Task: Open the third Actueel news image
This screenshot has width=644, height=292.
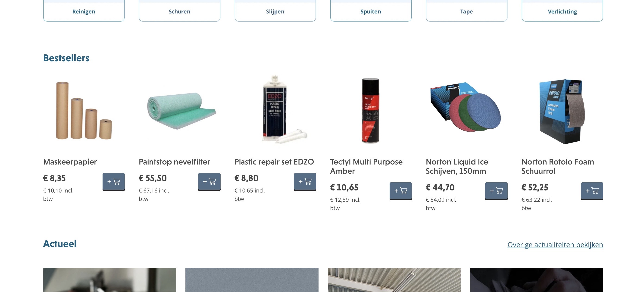Action: pyautogui.click(x=394, y=280)
